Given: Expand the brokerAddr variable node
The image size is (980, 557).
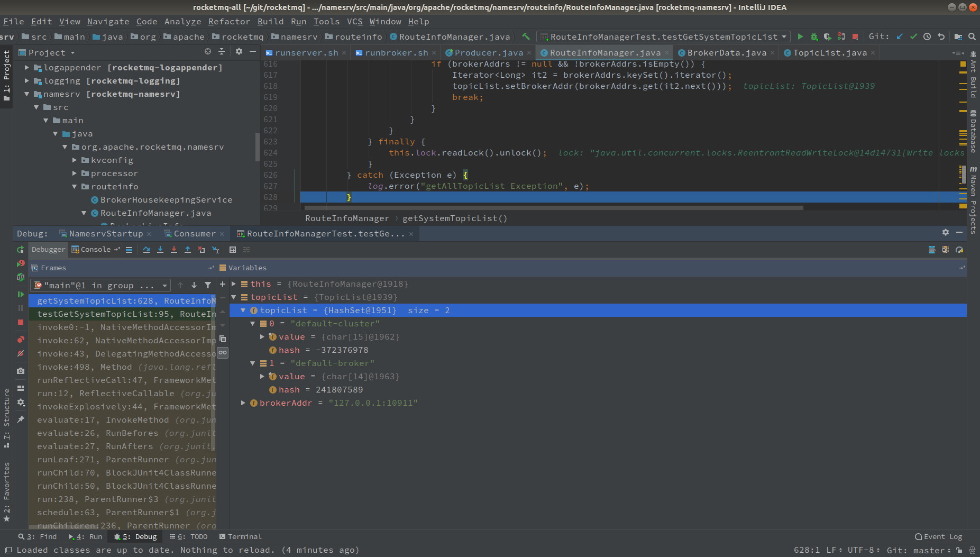Looking at the screenshot, I should coord(243,403).
